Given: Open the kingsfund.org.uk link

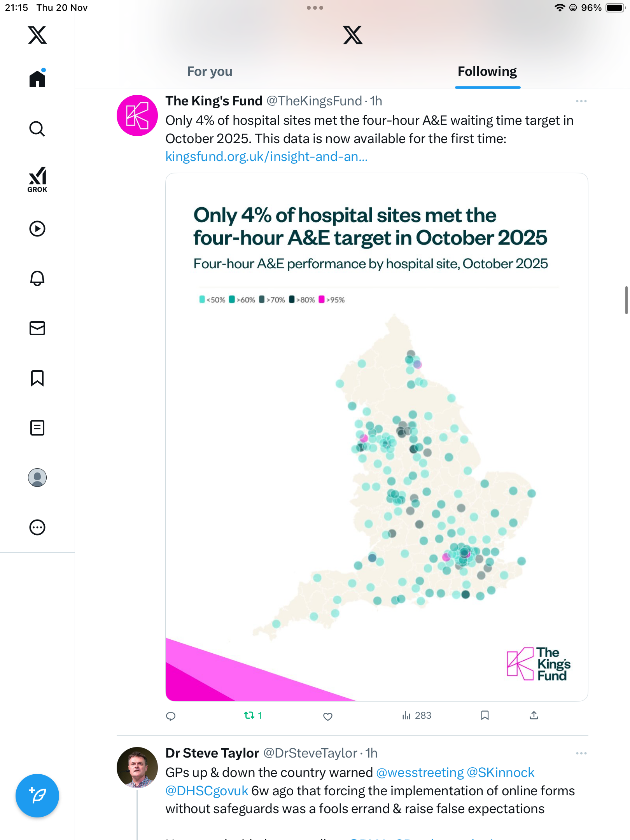Looking at the screenshot, I should tap(266, 156).
